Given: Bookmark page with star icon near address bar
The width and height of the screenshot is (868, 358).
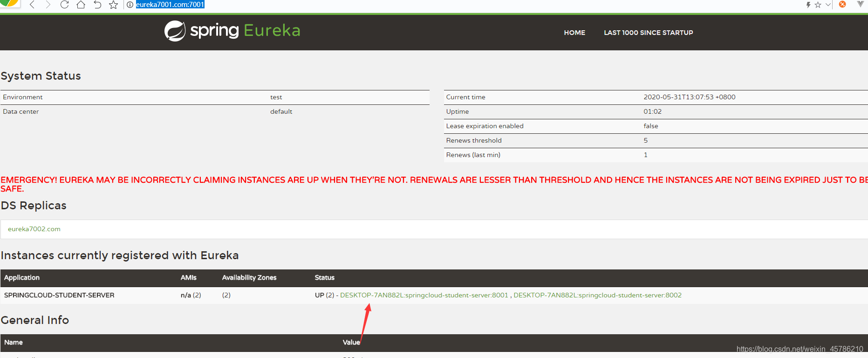Looking at the screenshot, I should 113,5.
